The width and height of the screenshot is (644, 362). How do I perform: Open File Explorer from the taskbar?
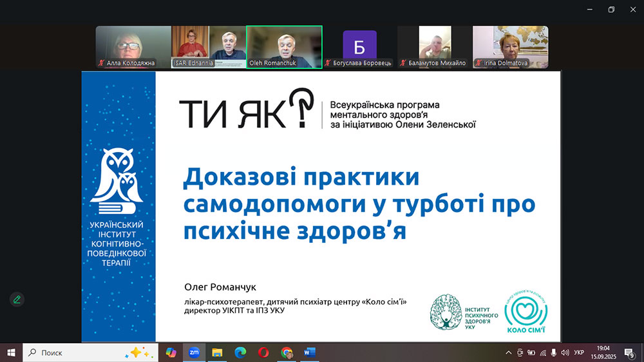(x=217, y=352)
